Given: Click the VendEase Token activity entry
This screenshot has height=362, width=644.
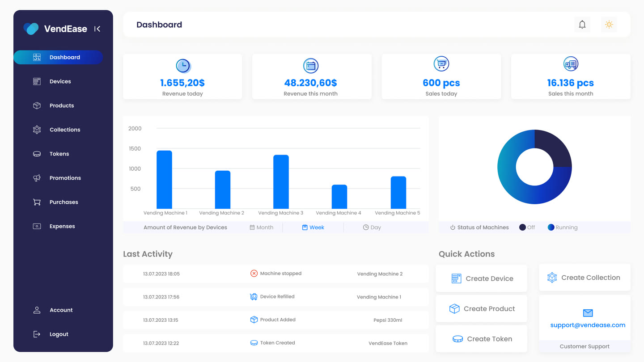Looking at the screenshot, I should [388, 344].
